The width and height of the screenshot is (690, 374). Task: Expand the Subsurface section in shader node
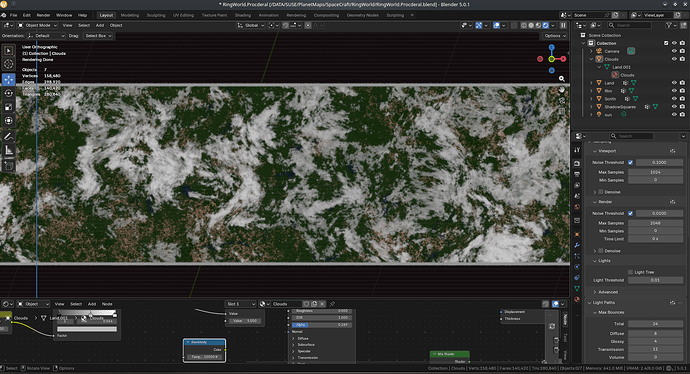point(294,345)
